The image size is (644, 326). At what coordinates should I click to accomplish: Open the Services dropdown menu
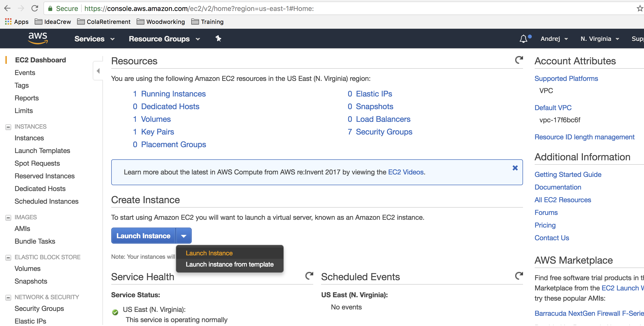94,39
